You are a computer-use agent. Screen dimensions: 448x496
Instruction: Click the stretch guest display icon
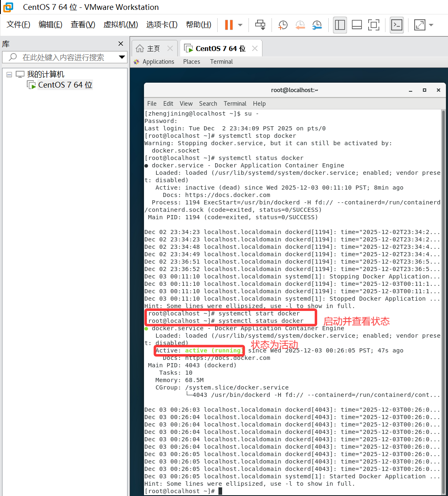(419, 25)
